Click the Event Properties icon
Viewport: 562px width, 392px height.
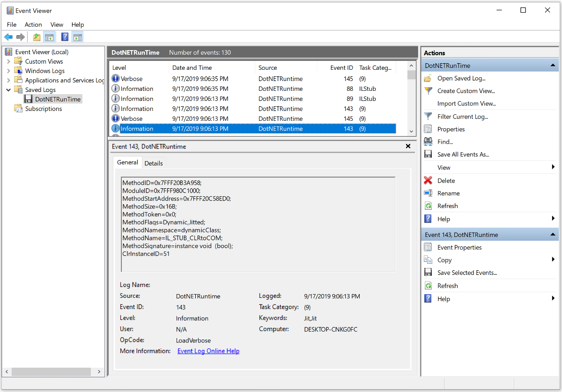tap(428, 247)
